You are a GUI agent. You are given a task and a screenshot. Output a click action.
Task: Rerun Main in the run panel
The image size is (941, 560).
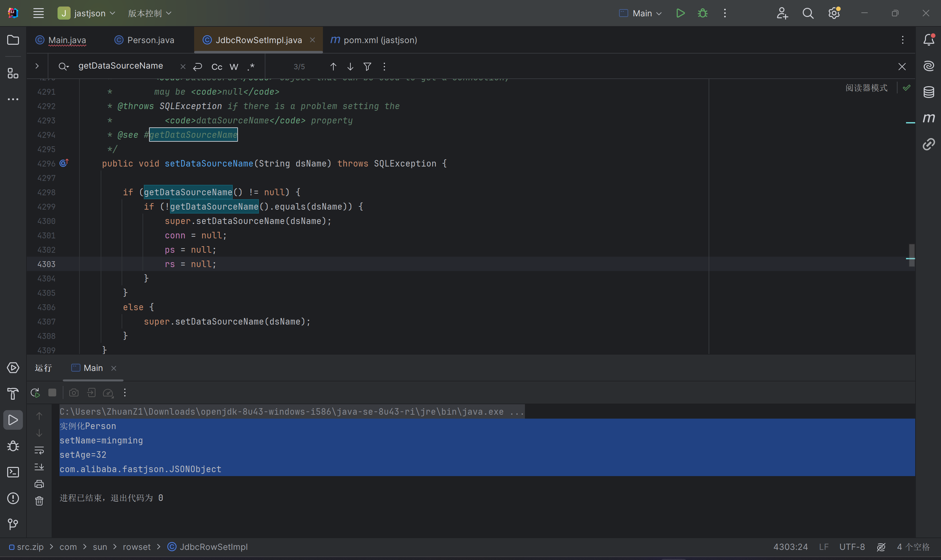(35, 393)
